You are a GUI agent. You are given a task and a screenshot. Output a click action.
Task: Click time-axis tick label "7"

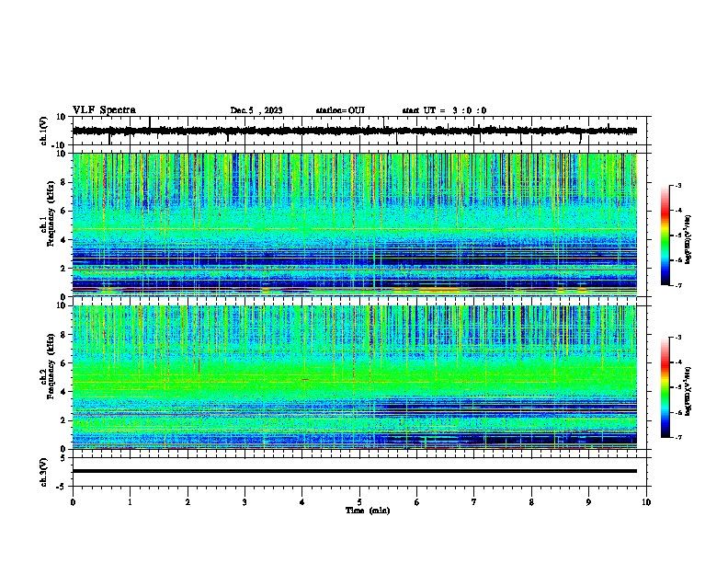click(474, 502)
